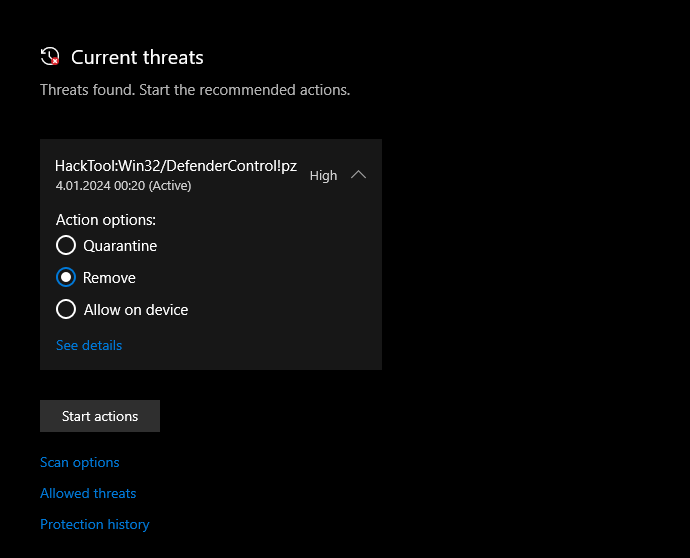Open the See details link
690x558 pixels.
tap(89, 345)
